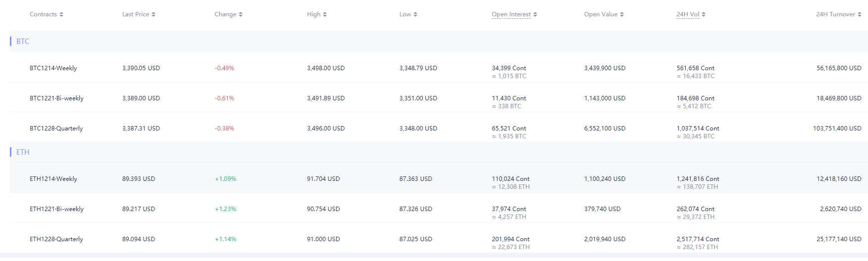The width and height of the screenshot is (868, 261).
Task: Open the BTC1214 Weekly contract row
Action: 53,68
